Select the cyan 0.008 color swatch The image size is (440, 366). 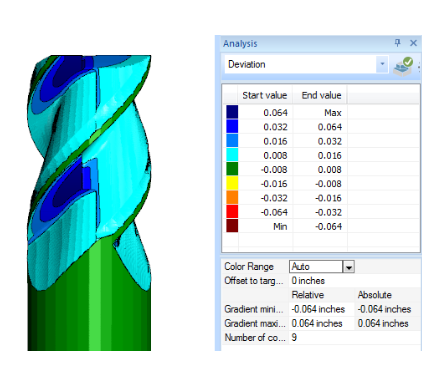[232, 155]
